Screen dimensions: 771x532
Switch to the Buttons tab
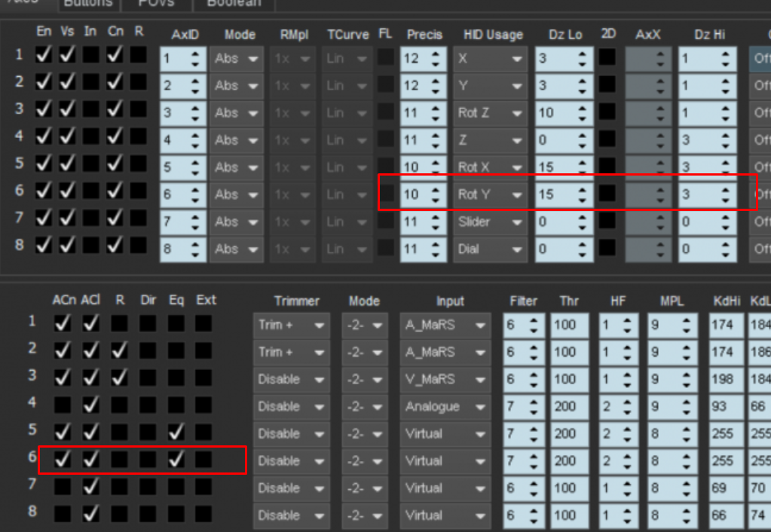click(88, 3)
